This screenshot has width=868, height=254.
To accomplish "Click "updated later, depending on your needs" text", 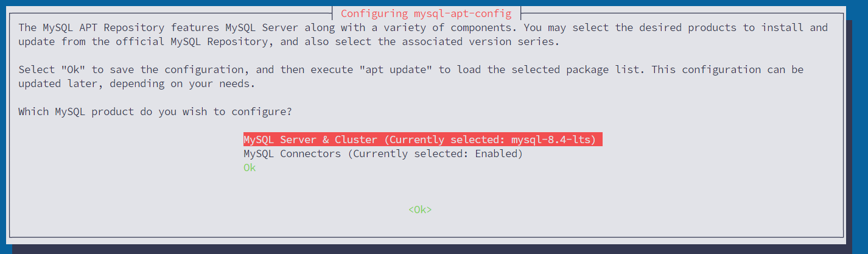I will pyautogui.click(x=134, y=83).
